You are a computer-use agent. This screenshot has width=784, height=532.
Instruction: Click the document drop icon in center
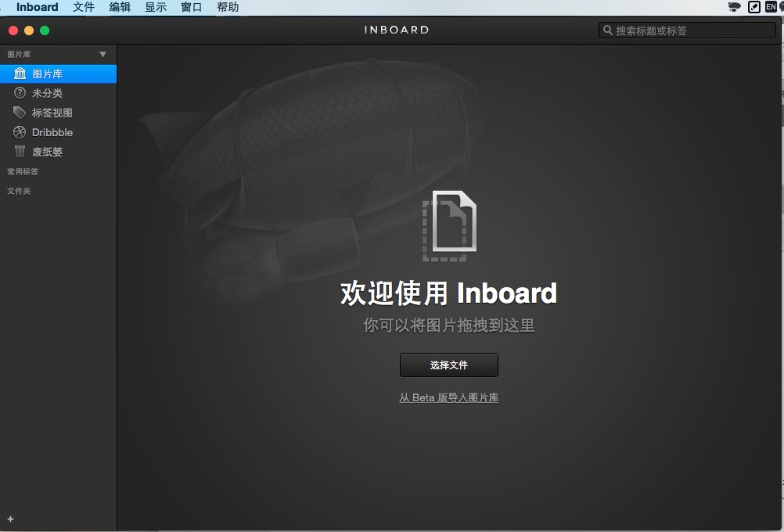pyautogui.click(x=449, y=226)
